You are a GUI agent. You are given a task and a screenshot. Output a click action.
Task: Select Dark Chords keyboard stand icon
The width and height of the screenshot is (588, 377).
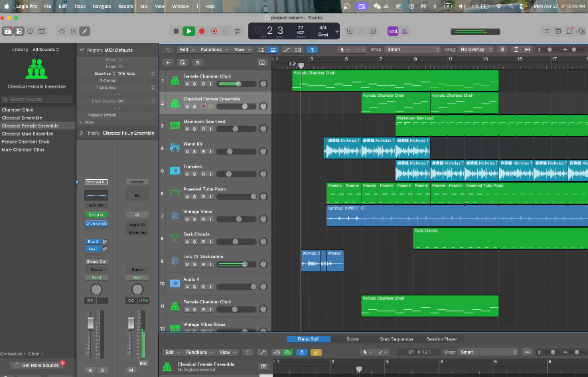point(175,238)
